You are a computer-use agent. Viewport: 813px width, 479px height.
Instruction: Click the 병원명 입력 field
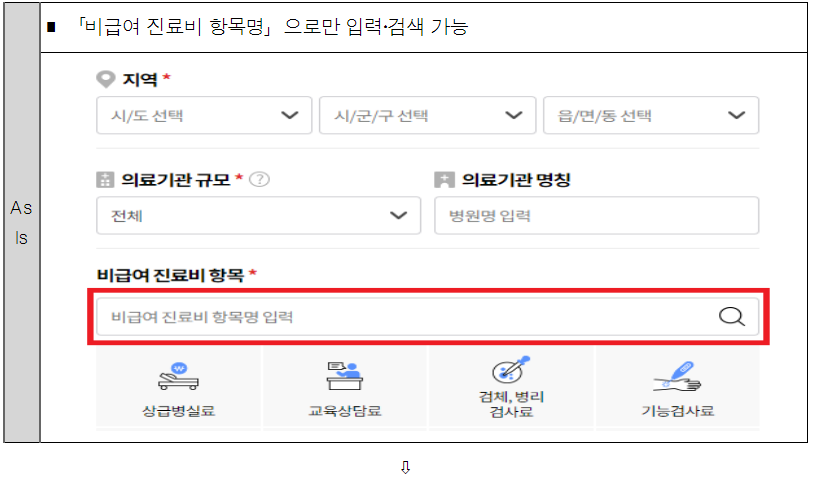[596, 215]
